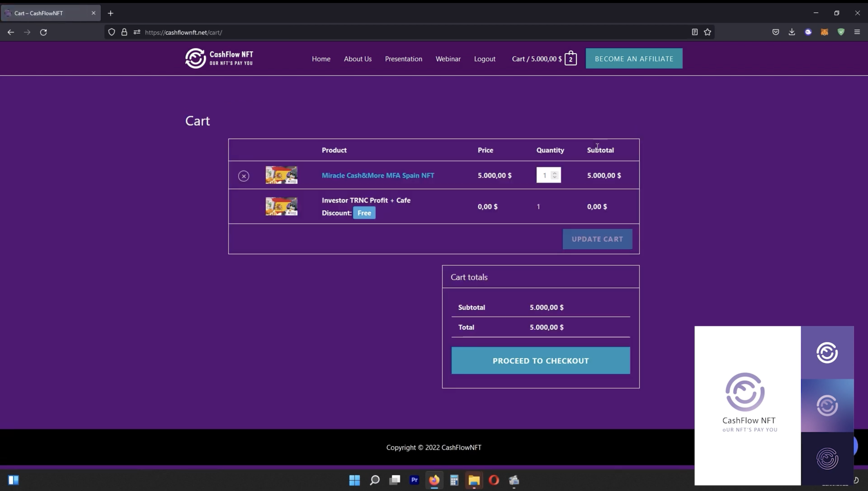Select the white CashFlow NFT logo overlay
Image resolution: width=868 pixels, height=491 pixels.
[x=747, y=405]
